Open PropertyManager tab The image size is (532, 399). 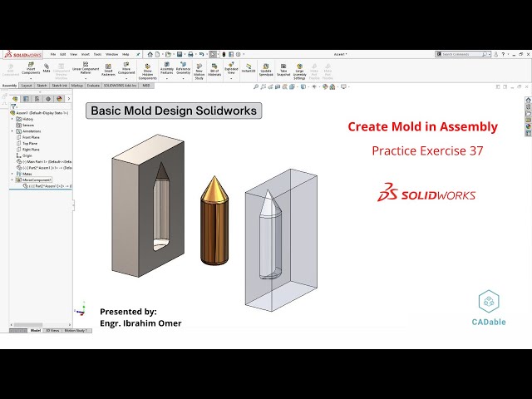click(x=26, y=99)
